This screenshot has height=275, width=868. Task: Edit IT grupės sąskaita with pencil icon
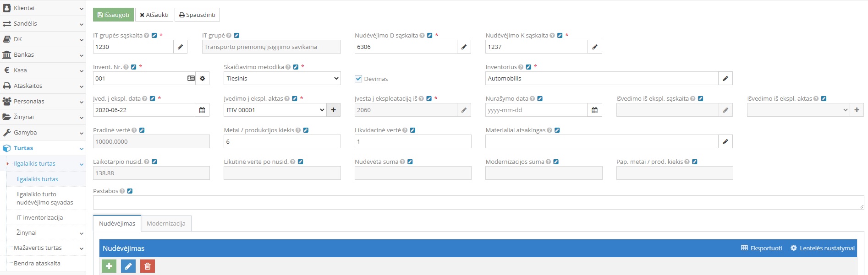pos(180,47)
